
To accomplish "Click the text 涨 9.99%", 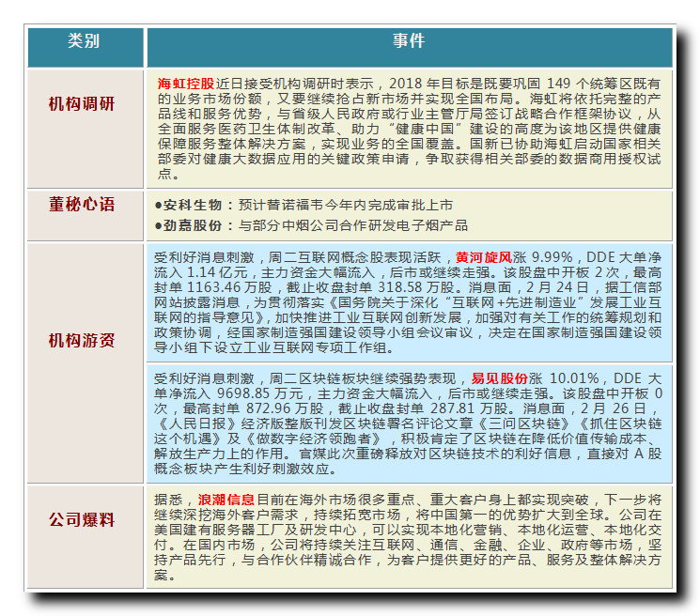I will coord(543,257).
